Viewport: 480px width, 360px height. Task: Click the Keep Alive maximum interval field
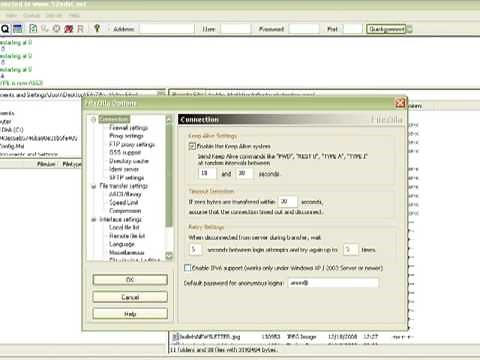244,173
